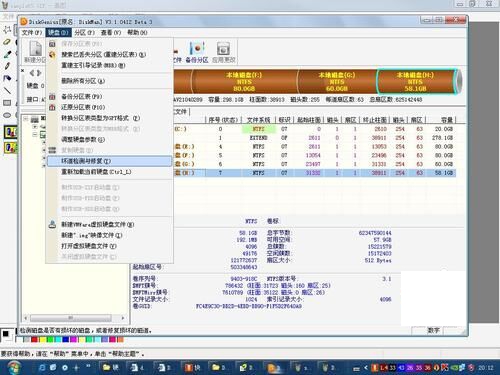
Task: Click the search lost partitions menu icon
Action: point(52,55)
